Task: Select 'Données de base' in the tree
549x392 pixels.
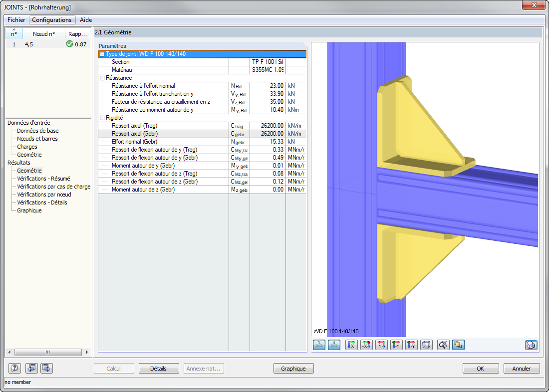Action: pyautogui.click(x=38, y=131)
